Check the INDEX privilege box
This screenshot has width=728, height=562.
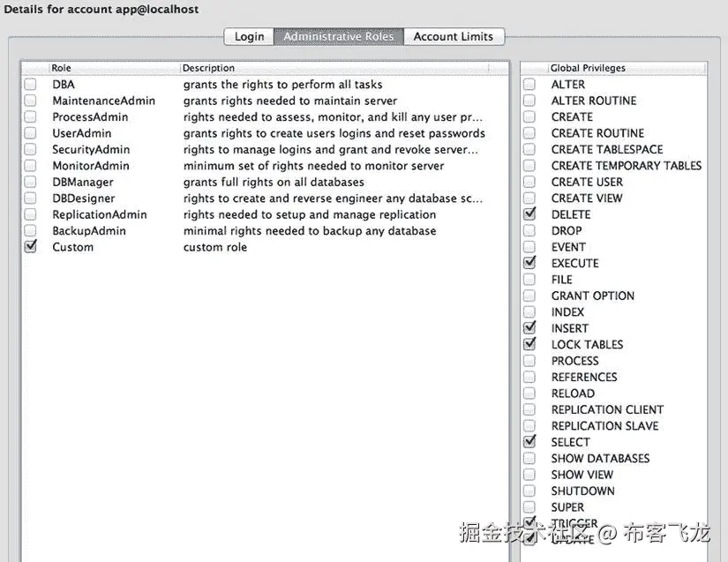point(529,311)
